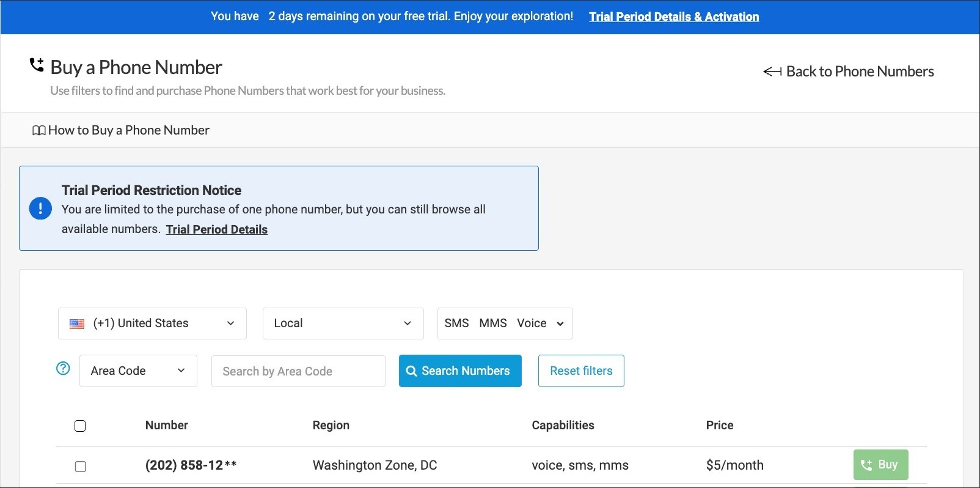The width and height of the screenshot is (980, 488).
Task: Open Trial Period Details & Activation link
Action: pyautogui.click(x=673, y=17)
